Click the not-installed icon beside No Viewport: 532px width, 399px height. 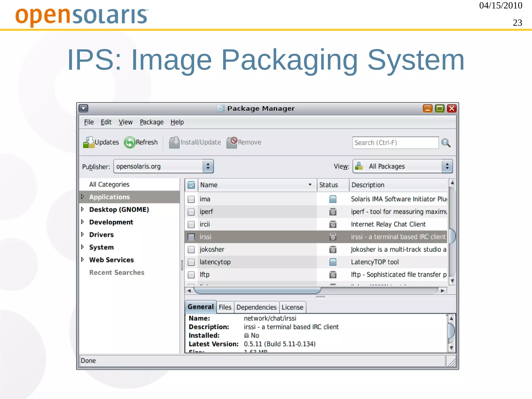(x=246, y=336)
